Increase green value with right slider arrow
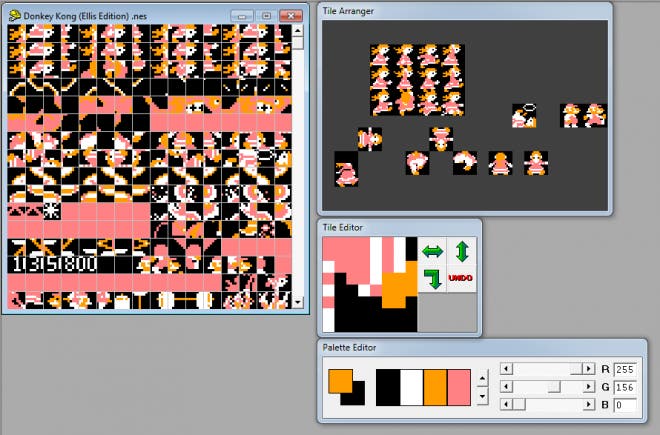Image resolution: width=660 pixels, height=435 pixels. tap(588, 387)
